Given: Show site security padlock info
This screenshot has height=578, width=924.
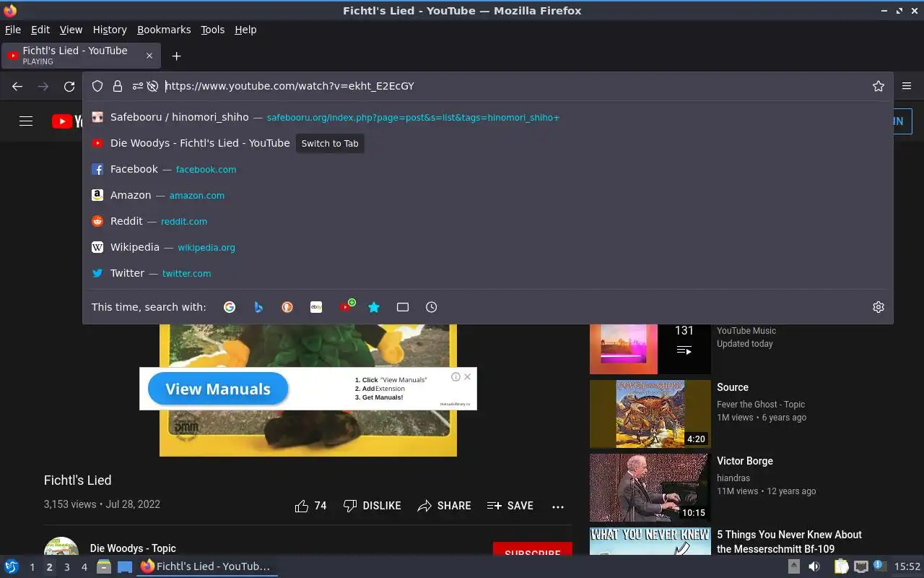Looking at the screenshot, I should [118, 86].
